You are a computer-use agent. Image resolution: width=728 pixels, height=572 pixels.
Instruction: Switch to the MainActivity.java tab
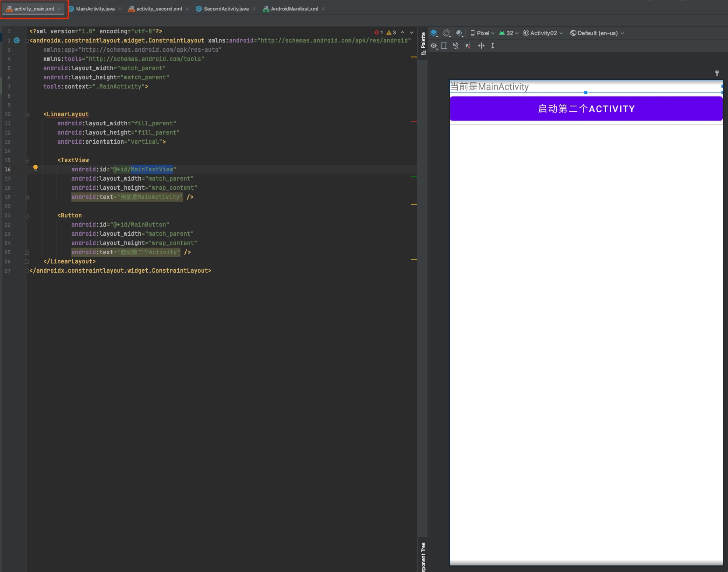pyautogui.click(x=94, y=8)
